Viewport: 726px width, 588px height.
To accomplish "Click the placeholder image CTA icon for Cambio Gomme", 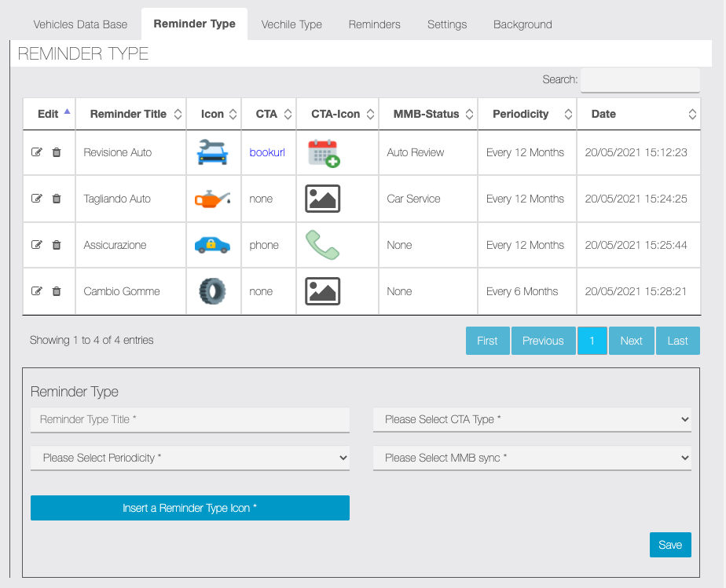I will [x=323, y=291].
